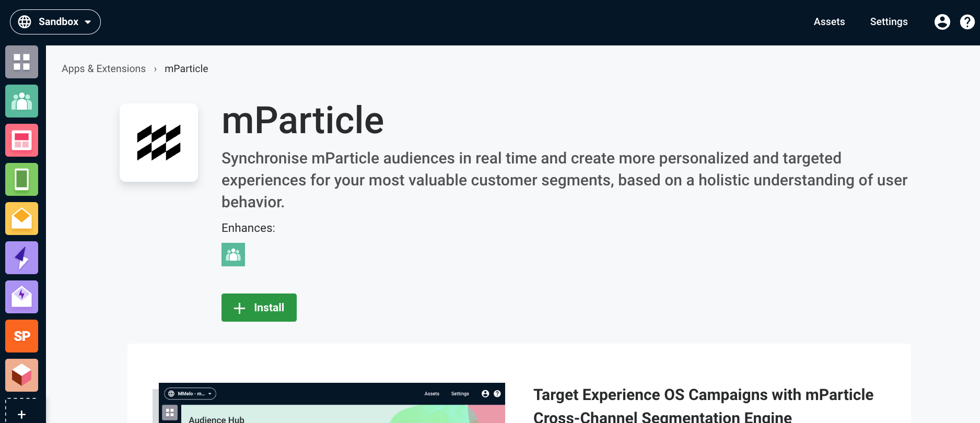980x423 pixels.
Task: Open the dashboard grid icon in sidebar
Action: click(x=21, y=62)
